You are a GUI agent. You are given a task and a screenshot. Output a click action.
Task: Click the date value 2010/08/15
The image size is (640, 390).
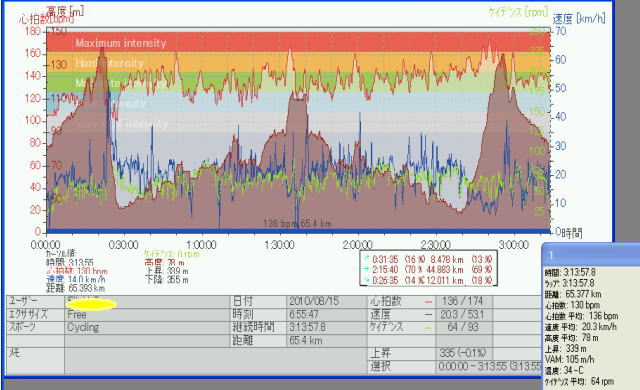pyautogui.click(x=314, y=301)
